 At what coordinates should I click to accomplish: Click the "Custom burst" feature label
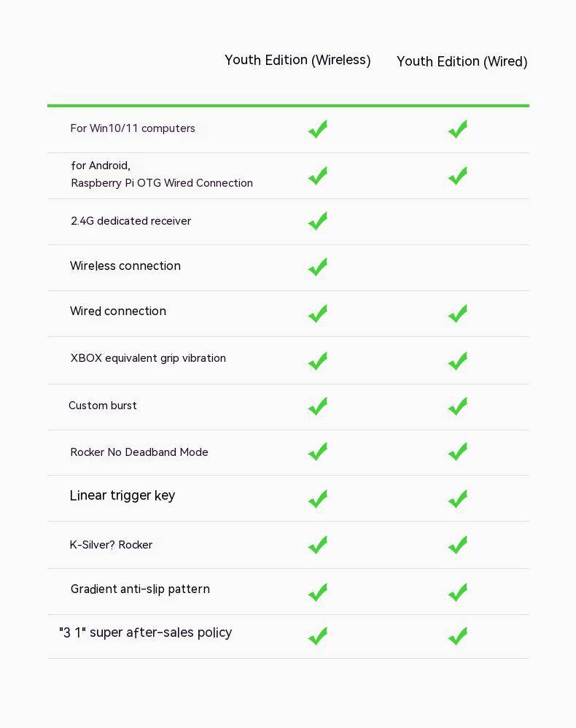(x=103, y=406)
